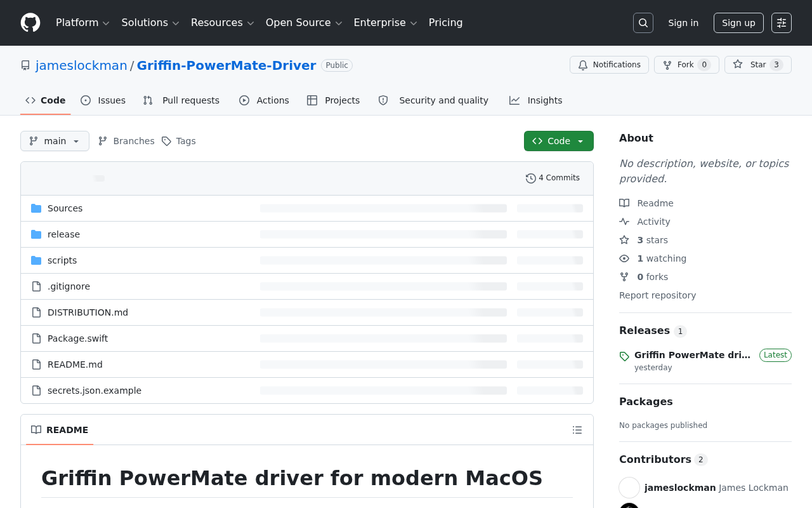
Task: Expand the Open Source menu
Action: coord(304,23)
